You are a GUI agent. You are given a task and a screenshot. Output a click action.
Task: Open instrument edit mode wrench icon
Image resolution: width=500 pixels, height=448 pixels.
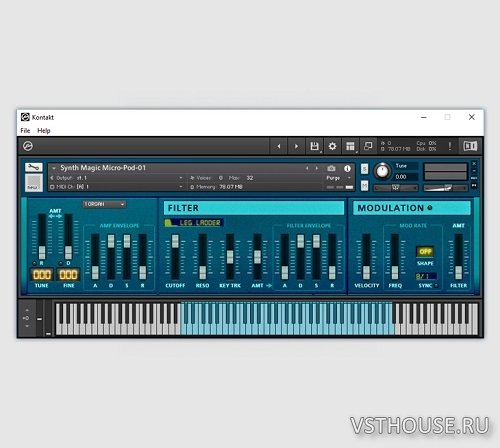[34, 167]
